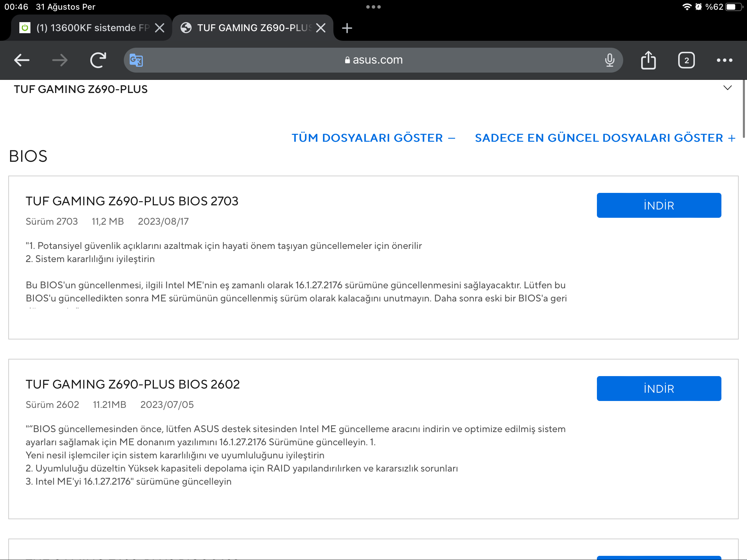
Task: Close the 13600KF sistemde tab
Action: 159,28
